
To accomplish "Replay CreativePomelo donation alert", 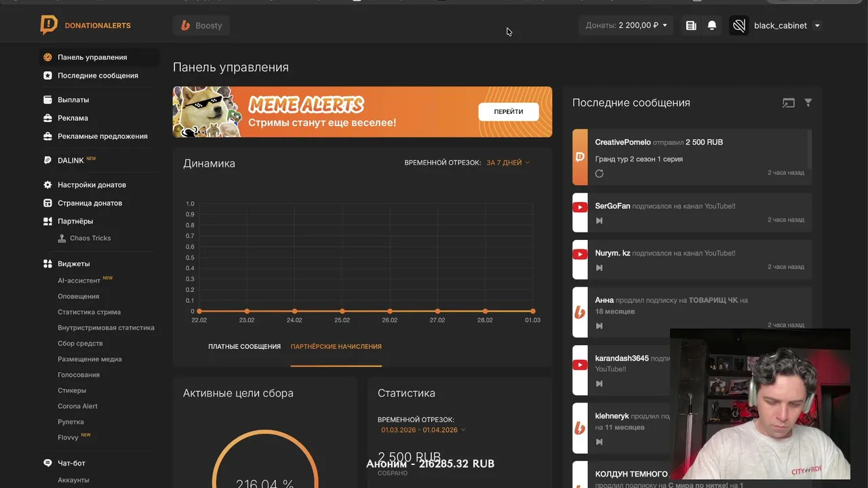I will click(x=599, y=174).
